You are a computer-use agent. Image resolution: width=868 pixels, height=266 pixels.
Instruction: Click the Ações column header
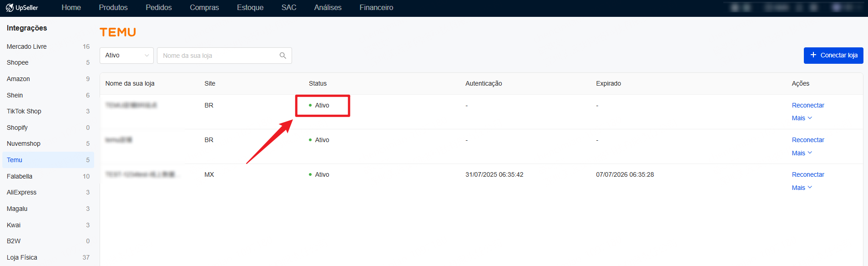tap(800, 83)
